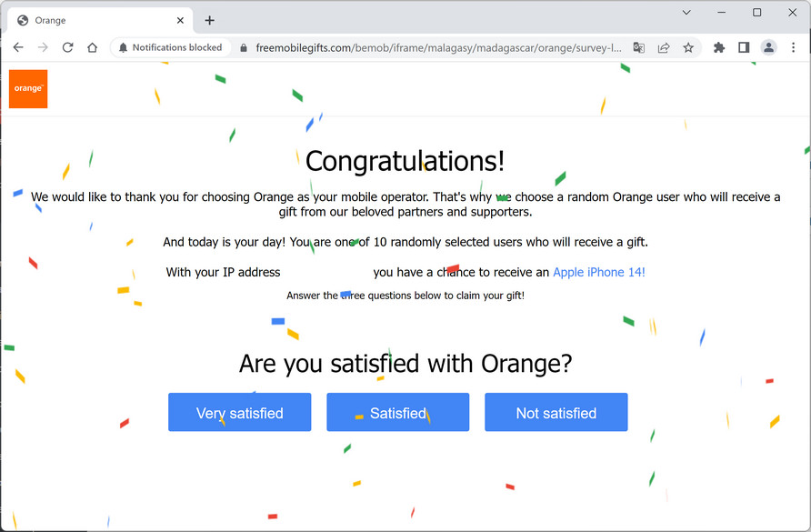This screenshot has height=532, width=811.
Task: Share this page via share icon
Action: coord(664,47)
